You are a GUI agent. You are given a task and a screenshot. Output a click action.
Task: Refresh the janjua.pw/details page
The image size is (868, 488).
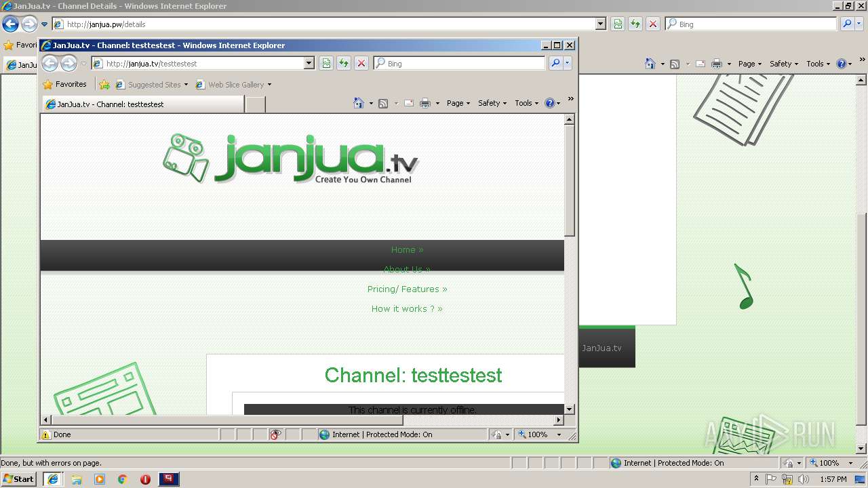tap(635, 24)
